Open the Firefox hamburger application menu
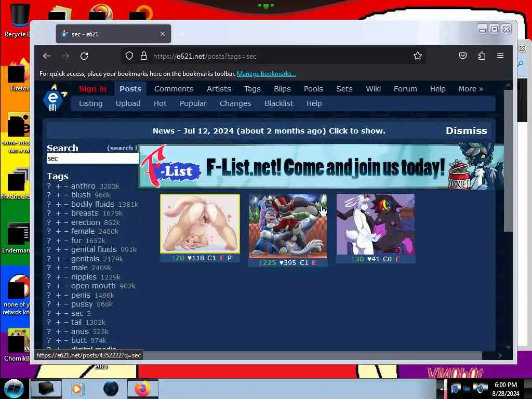This screenshot has width=532, height=399. point(500,56)
